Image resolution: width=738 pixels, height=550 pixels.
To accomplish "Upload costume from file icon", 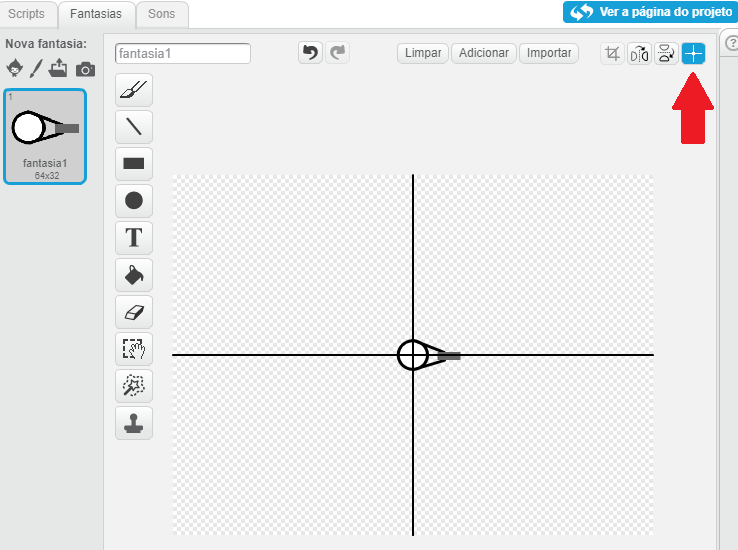I will (x=58, y=68).
